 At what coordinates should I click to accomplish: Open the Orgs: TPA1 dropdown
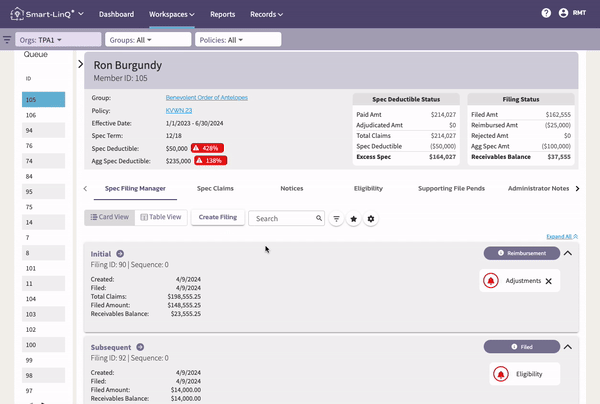58,40
